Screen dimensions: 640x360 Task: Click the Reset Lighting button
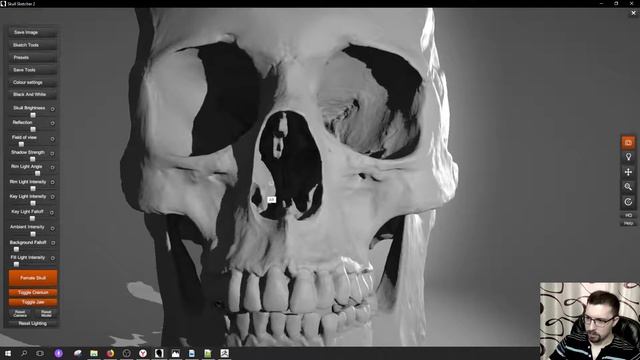(x=33, y=324)
